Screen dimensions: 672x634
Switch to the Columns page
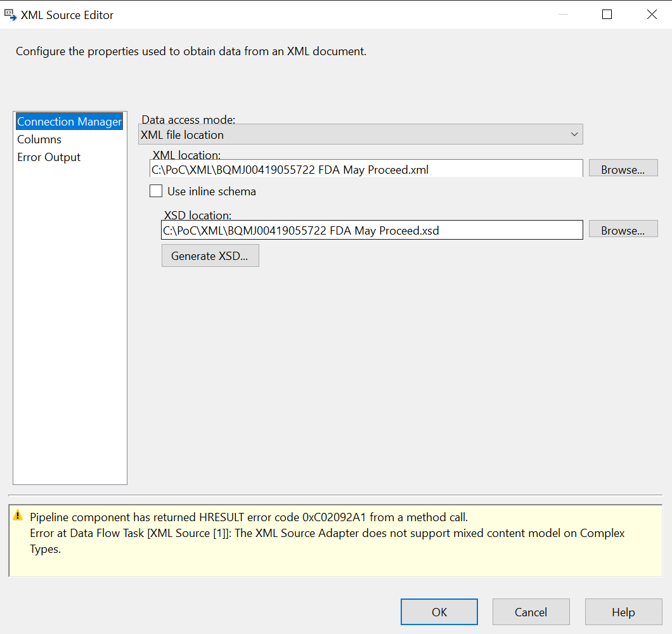39,139
